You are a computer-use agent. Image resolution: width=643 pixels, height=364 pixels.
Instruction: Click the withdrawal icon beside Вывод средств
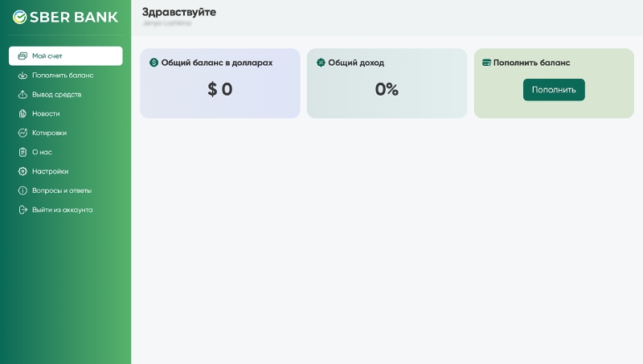(23, 95)
